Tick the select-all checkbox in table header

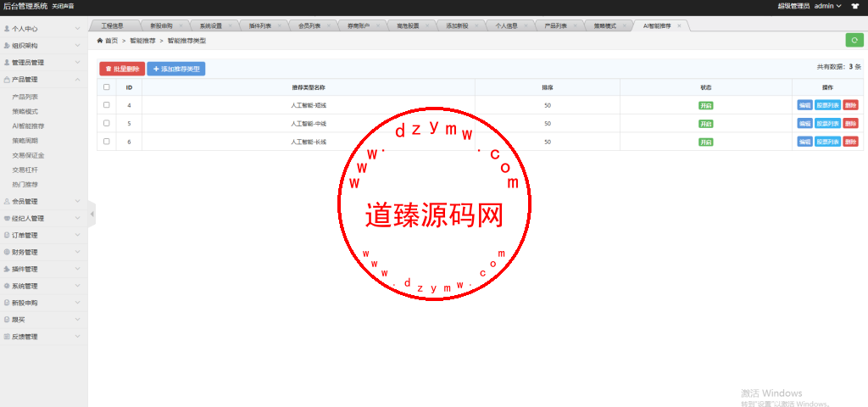pos(106,87)
